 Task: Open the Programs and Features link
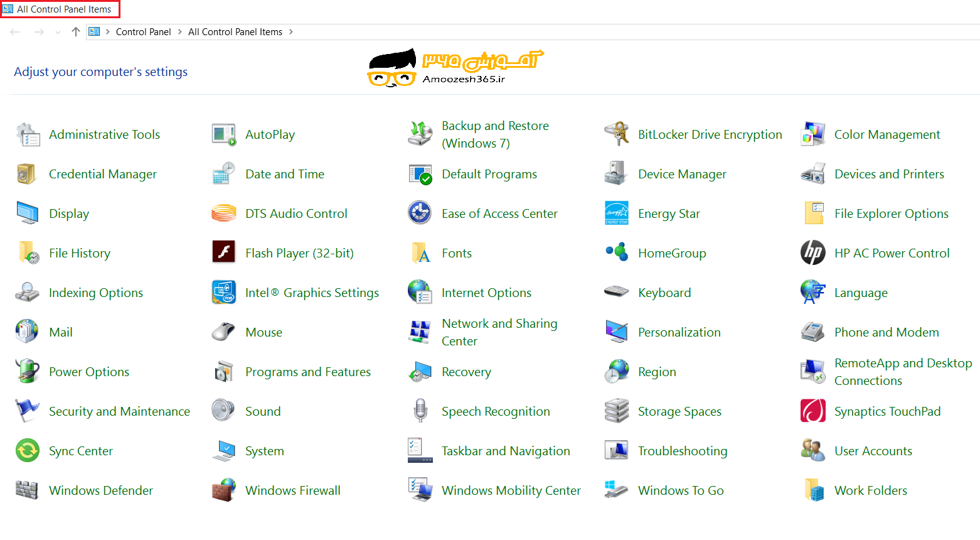[x=308, y=372]
